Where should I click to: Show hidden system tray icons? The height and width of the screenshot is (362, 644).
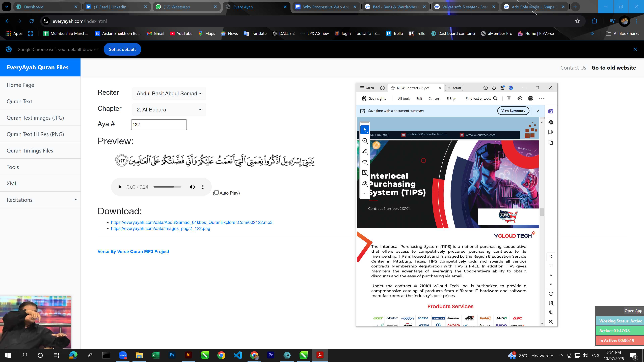coord(561,355)
